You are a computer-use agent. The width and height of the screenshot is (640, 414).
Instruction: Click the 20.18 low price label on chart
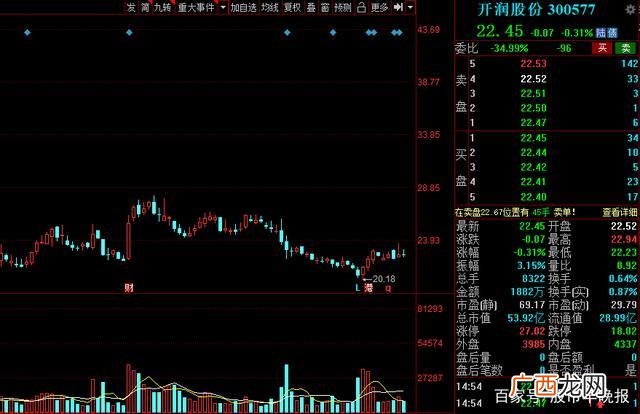tap(384, 279)
